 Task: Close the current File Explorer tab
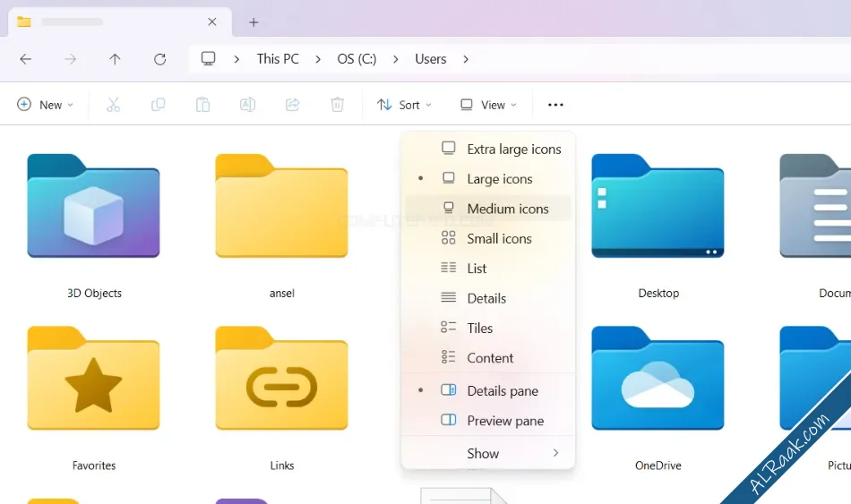pos(212,21)
